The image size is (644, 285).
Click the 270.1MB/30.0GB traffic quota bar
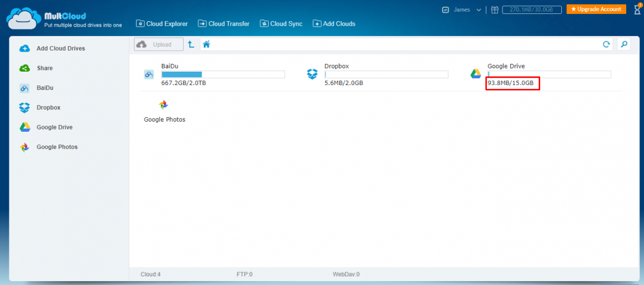coord(531,10)
